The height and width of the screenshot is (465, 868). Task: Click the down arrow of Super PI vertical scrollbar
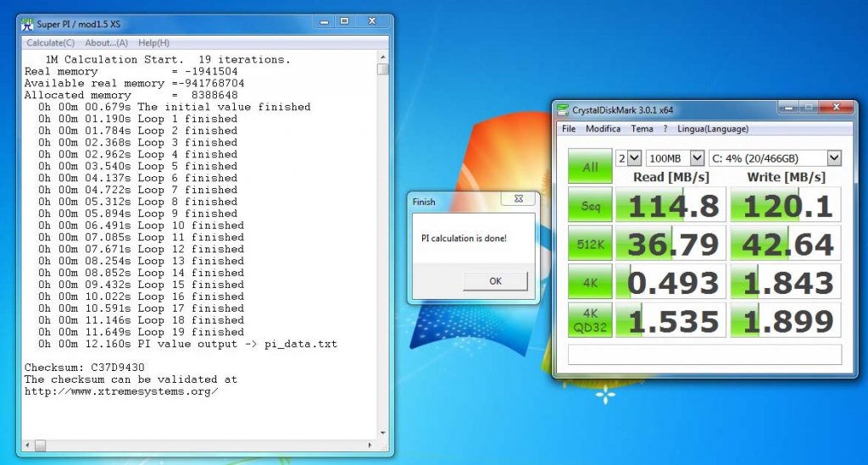point(382,433)
